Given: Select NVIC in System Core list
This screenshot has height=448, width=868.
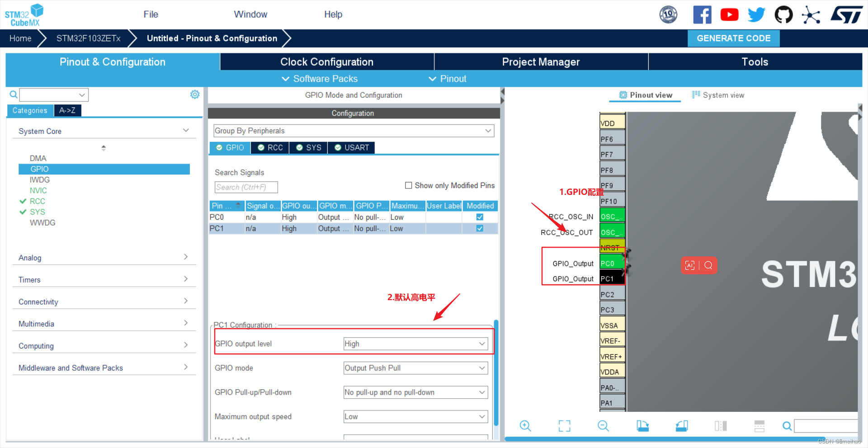Looking at the screenshot, I should click(x=38, y=190).
